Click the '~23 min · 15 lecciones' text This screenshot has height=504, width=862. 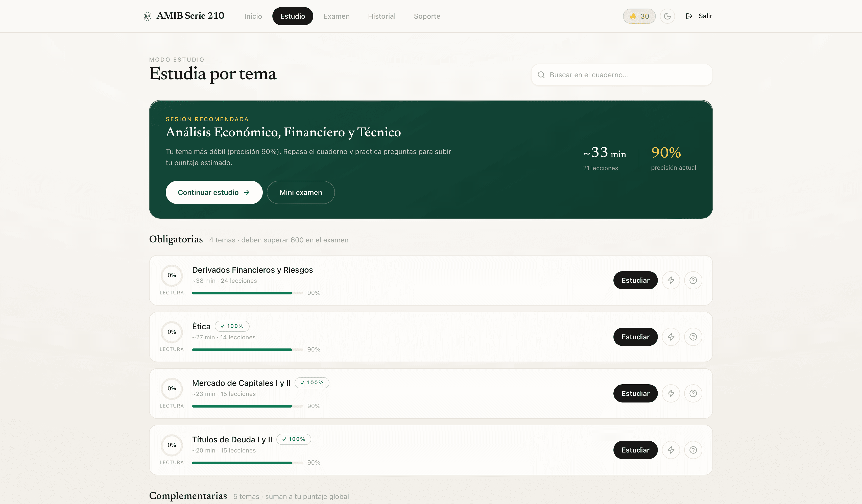(224, 394)
